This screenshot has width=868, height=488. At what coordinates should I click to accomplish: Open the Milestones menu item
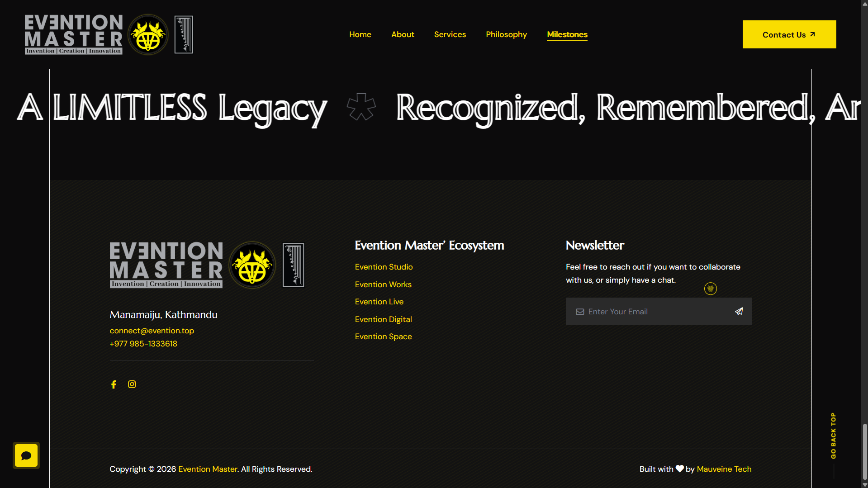[x=567, y=34]
